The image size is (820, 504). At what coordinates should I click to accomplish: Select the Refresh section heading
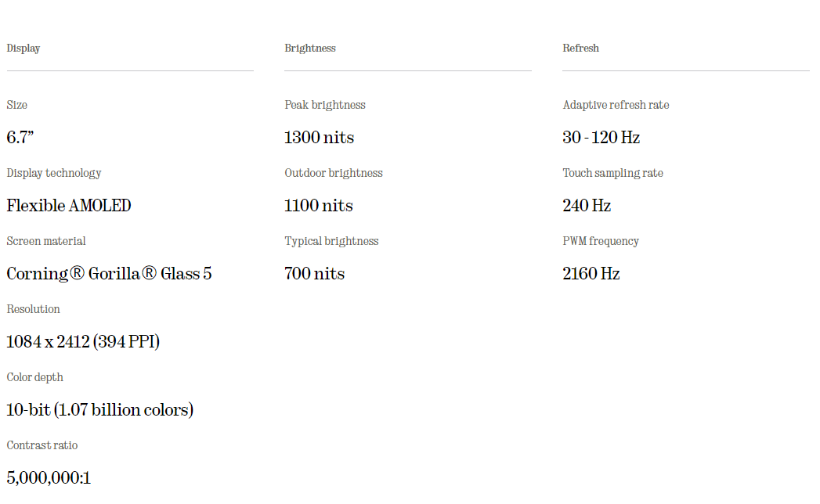coord(580,48)
